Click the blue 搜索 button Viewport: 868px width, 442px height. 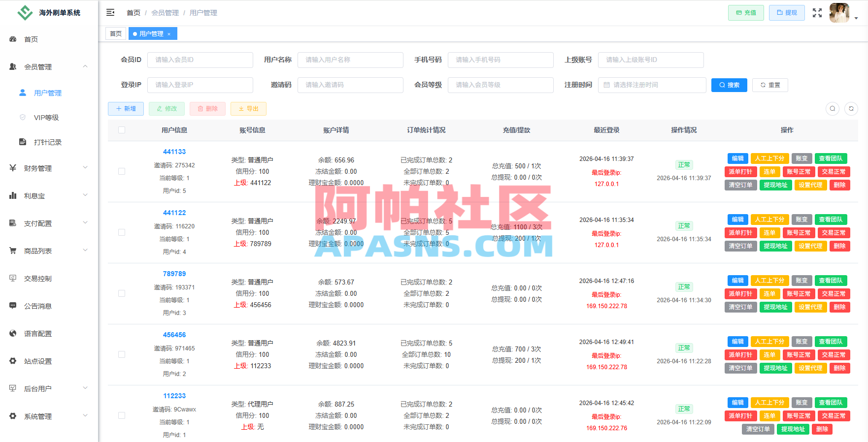[x=729, y=85]
